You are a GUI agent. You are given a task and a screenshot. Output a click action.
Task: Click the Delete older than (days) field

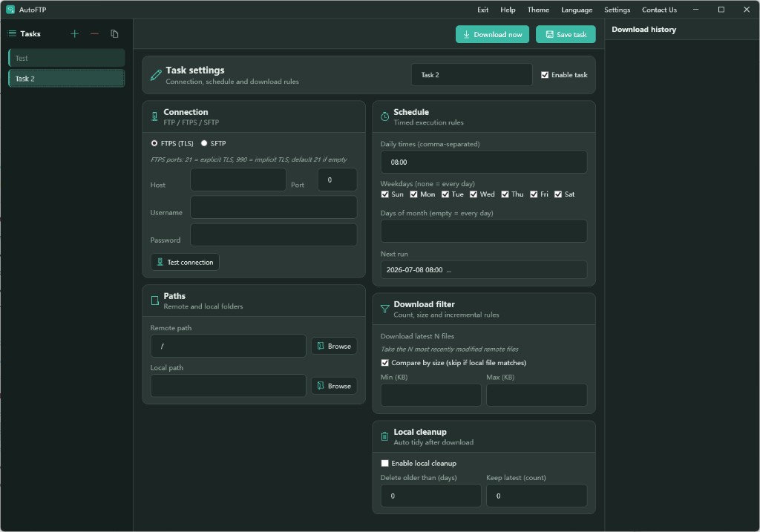[431, 496]
